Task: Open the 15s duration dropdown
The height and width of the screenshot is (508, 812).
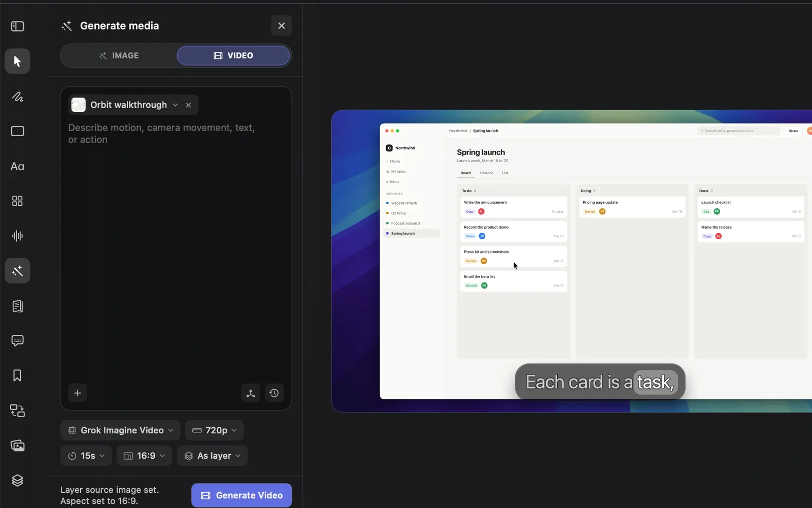Action: click(86, 456)
